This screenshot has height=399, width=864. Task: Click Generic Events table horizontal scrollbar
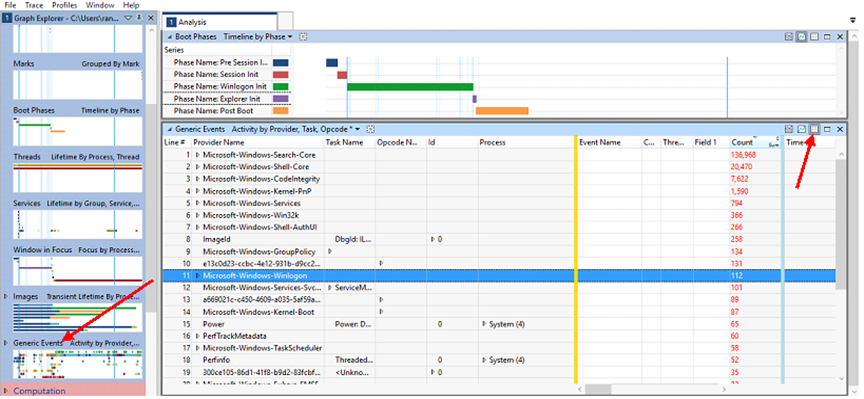click(x=599, y=389)
